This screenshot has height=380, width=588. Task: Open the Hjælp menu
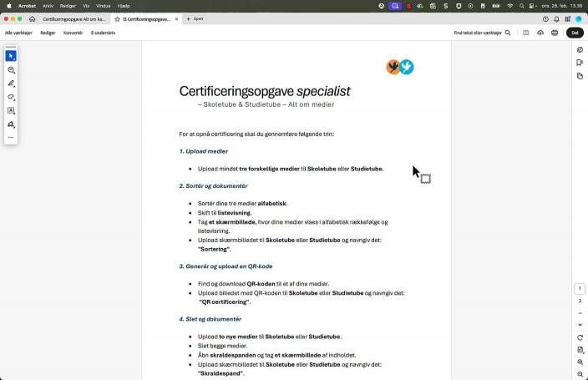(124, 6)
